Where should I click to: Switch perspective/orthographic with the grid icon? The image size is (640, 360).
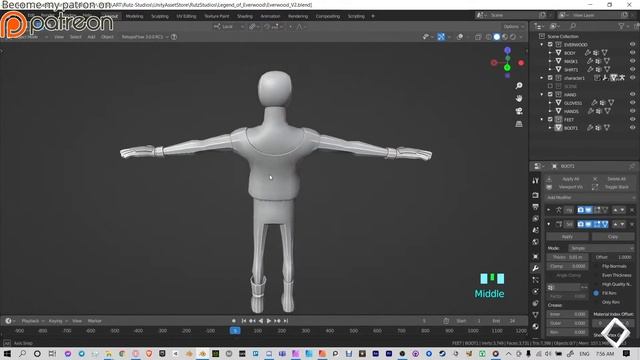tap(519, 124)
